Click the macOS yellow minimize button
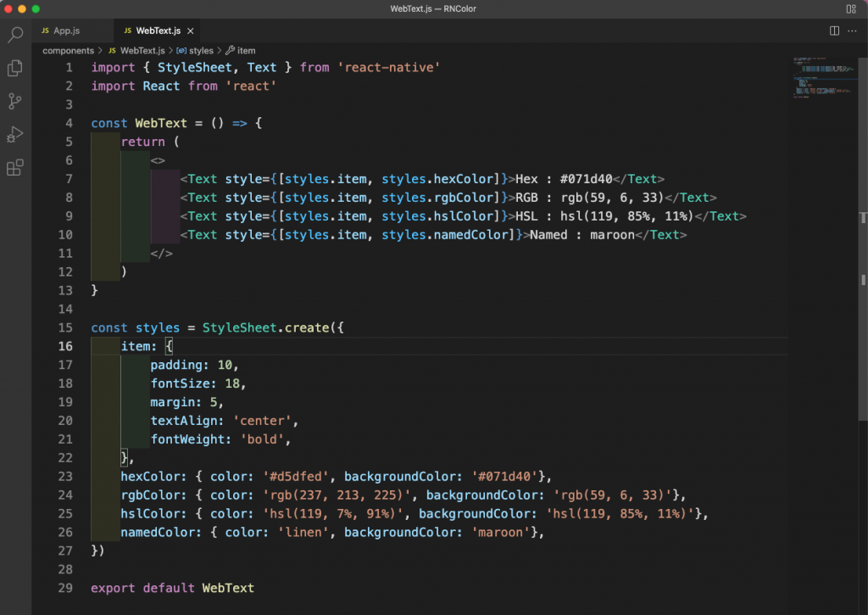Image resolution: width=868 pixels, height=615 pixels. (x=22, y=8)
